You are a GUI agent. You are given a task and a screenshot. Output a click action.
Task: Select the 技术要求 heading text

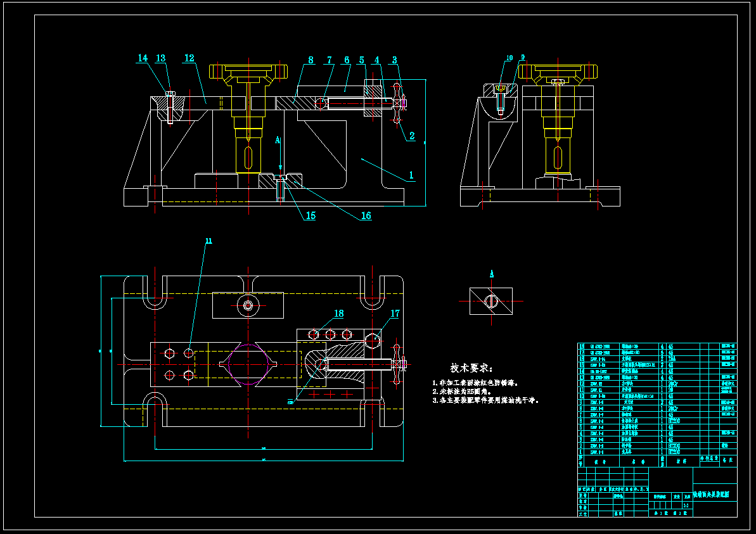(471, 368)
